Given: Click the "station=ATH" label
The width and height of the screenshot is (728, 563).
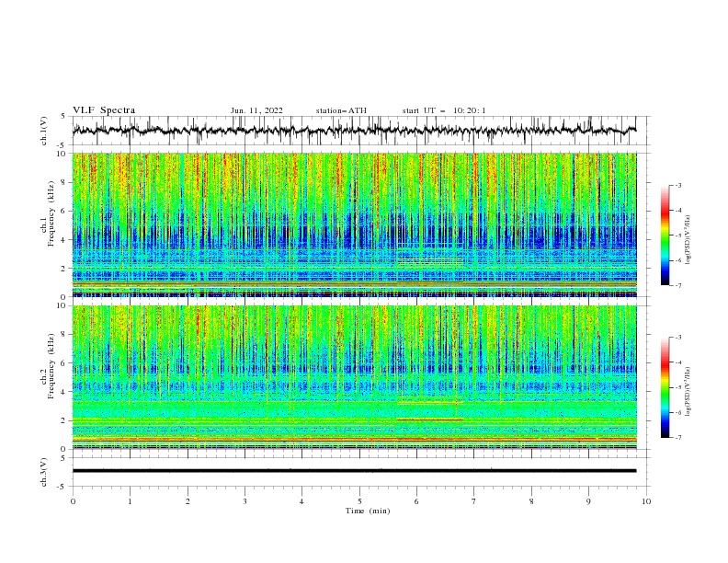Looking at the screenshot, I should click(x=341, y=110).
